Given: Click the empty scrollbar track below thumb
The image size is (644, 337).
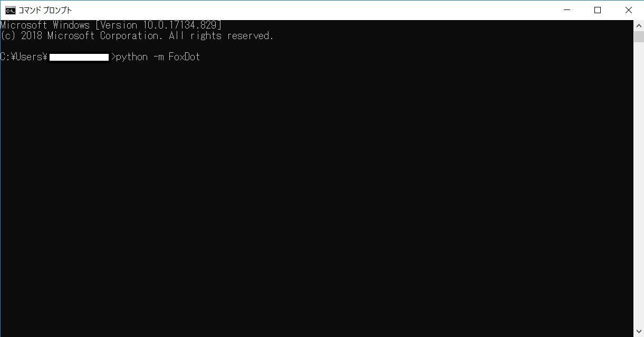Looking at the screenshot, I should click(x=639, y=185).
